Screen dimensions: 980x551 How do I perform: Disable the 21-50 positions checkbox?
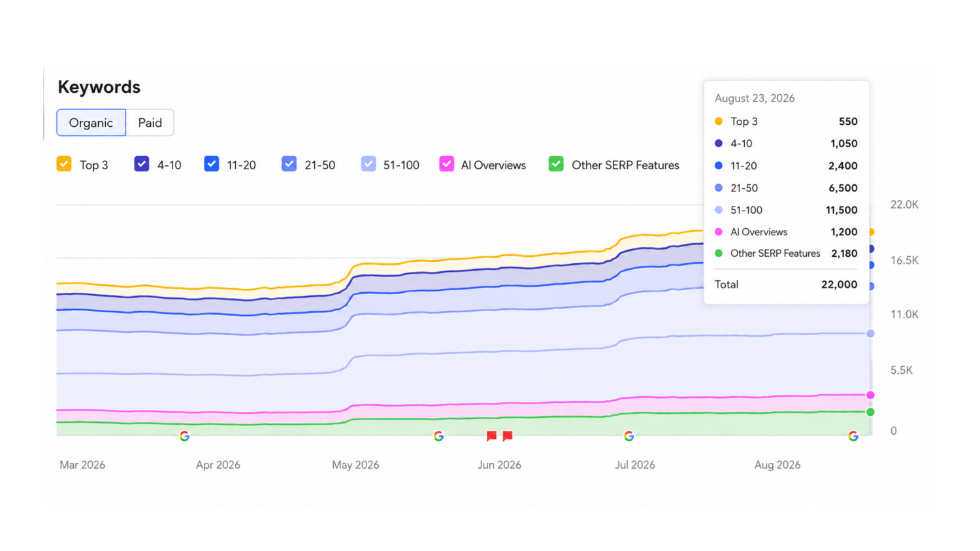(289, 164)
